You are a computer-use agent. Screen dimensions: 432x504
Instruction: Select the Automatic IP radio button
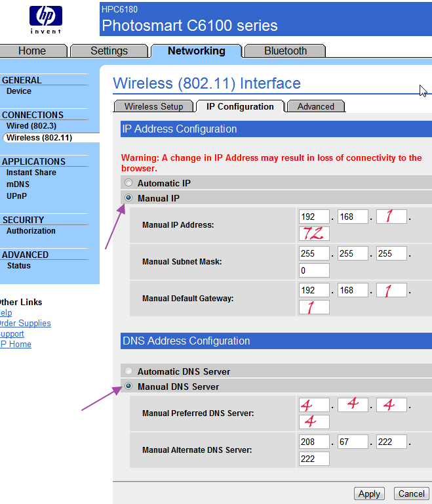(x=128, y=182)
